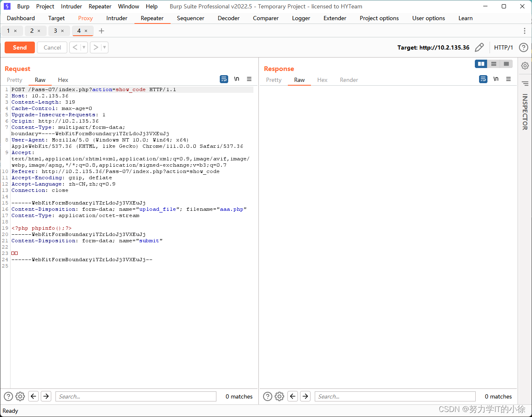Switch response view to Hex

322,80
